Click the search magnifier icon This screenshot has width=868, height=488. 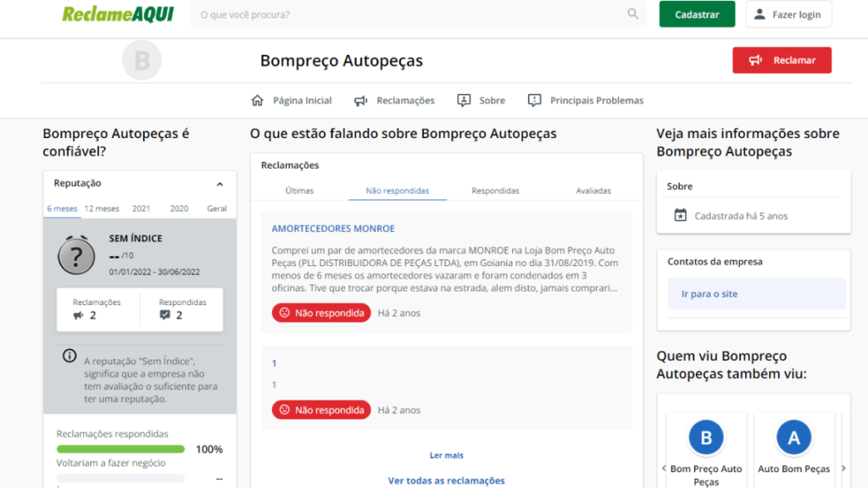point(632,14)
